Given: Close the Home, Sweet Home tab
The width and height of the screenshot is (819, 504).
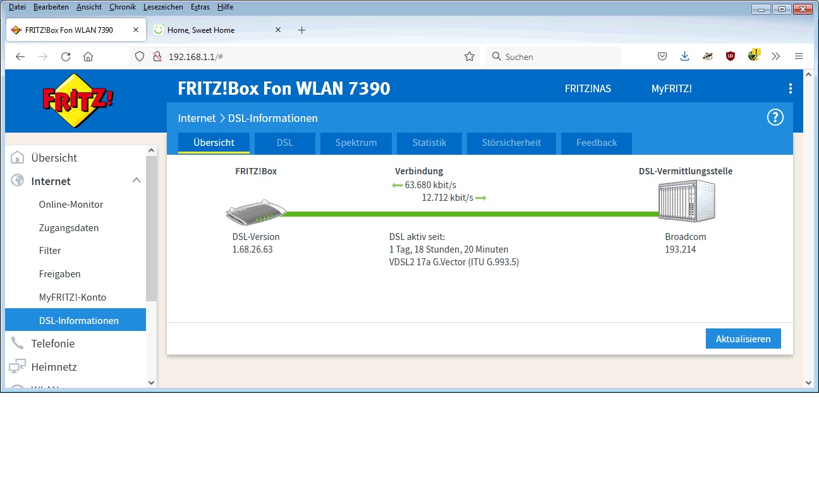Looking at the screenshot, I should (x=278, y=30).
